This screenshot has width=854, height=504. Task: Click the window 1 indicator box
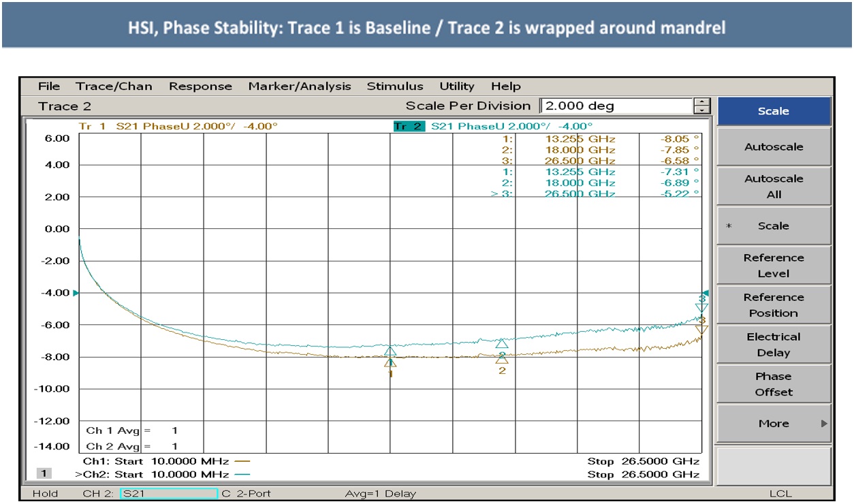[x=42, y=473]
